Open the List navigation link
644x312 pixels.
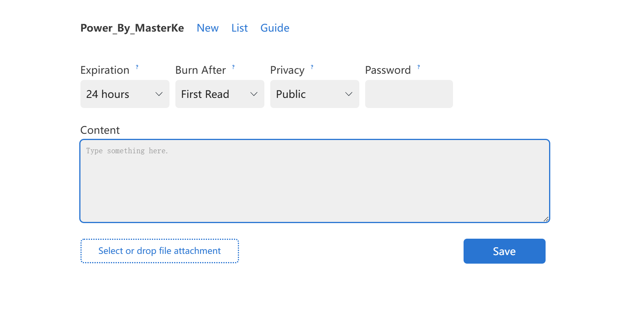[x=239, y=28]
